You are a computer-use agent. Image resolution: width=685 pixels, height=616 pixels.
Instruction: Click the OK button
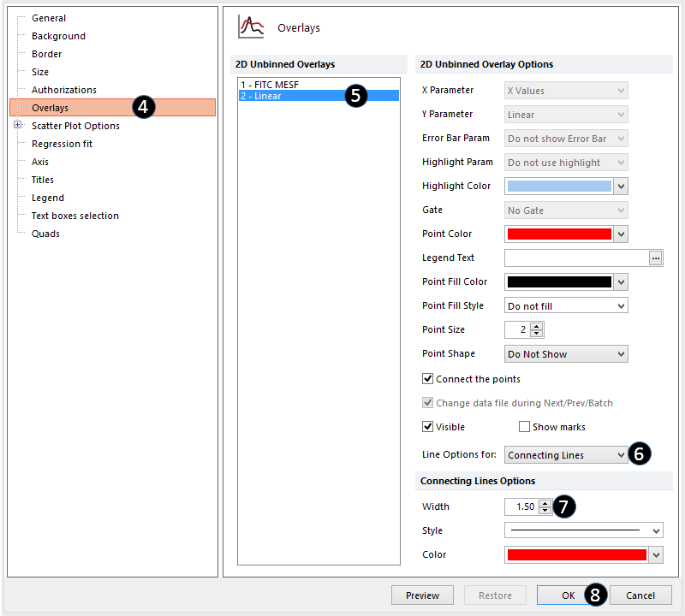[569, 595]
